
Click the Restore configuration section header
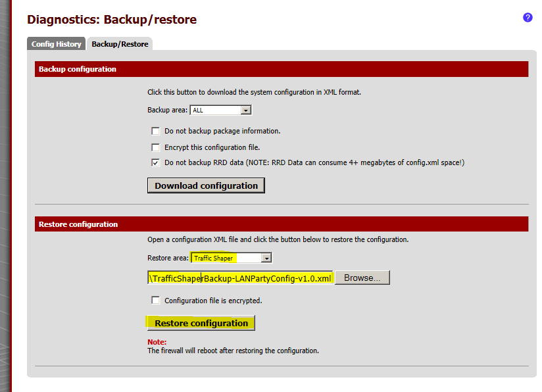click(78, 224)
